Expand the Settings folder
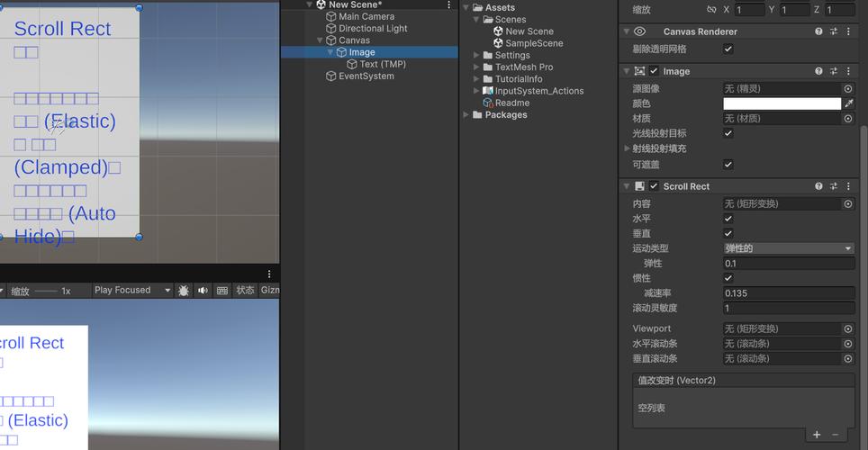The width and height of the screenshot is (868, 450). point(476,55)
